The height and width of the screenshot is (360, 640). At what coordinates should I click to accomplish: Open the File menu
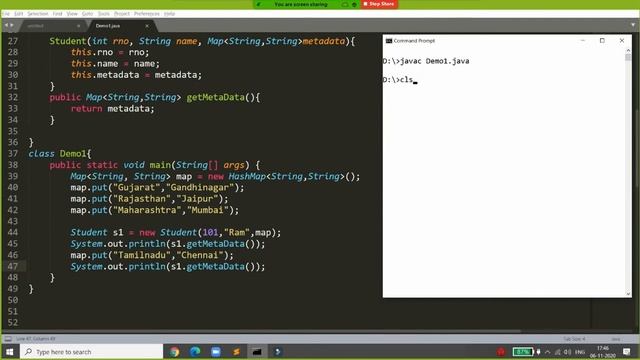pyautogui.click(x=6, y=13)
